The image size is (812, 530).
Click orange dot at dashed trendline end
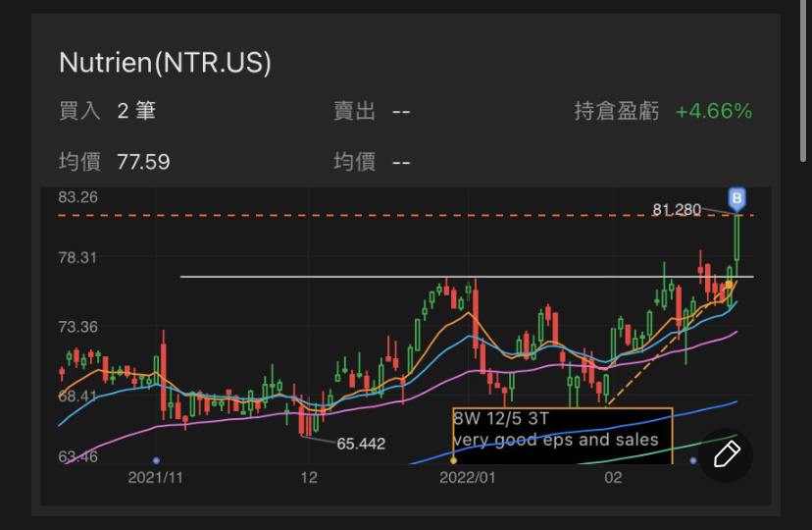tap(729, 284)
